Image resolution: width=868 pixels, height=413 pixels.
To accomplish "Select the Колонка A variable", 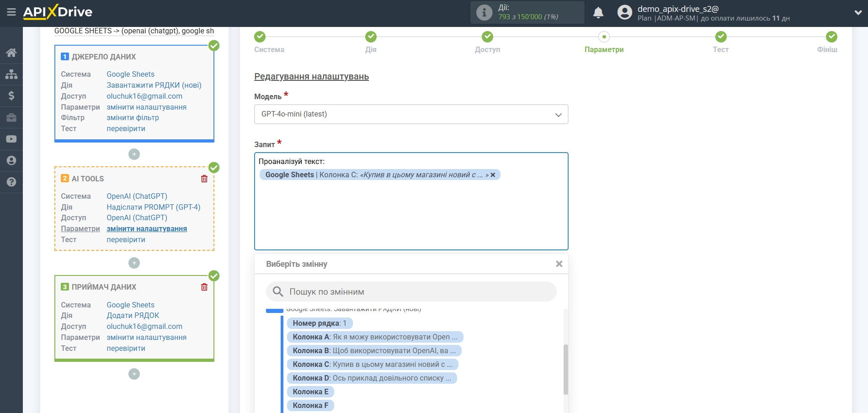I will pyautogui.click(x=375, y=337).
